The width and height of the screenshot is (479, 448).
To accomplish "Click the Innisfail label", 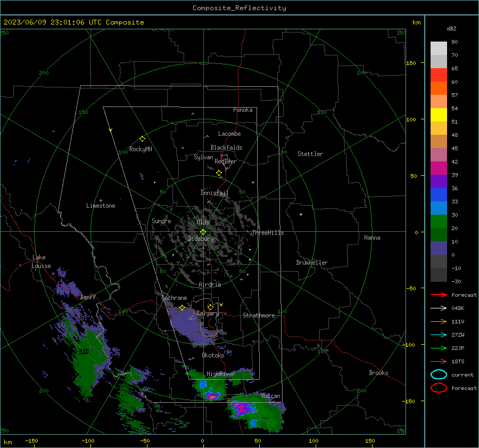I will pos(214,193).
